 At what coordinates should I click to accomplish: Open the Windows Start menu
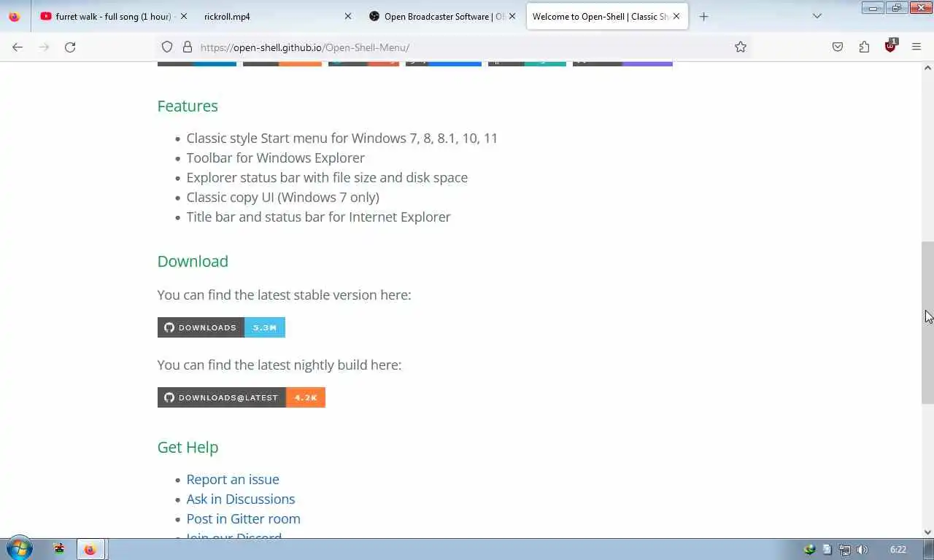pos(19,549)
